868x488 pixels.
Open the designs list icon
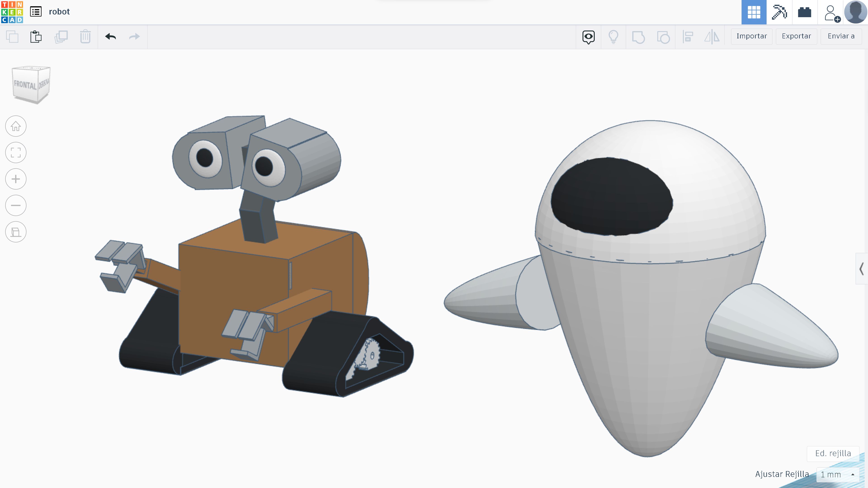36,12
